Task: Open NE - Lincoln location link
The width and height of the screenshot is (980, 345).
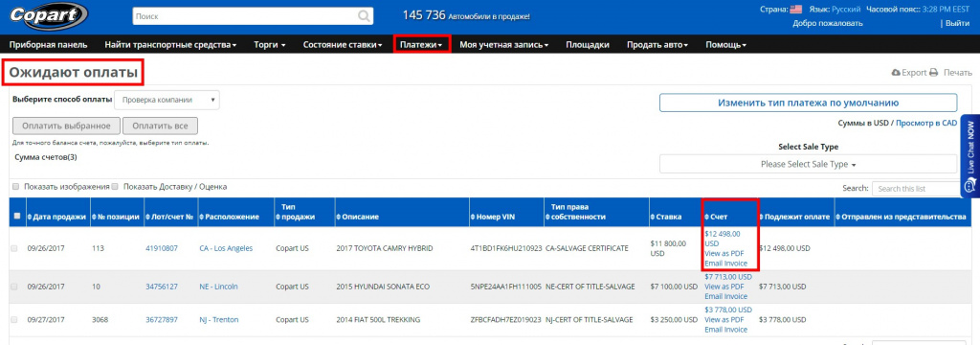Action: point(218,287)
